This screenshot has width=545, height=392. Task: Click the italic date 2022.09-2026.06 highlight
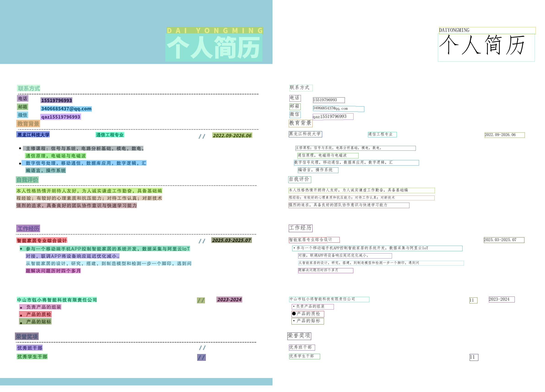point(232,135)
